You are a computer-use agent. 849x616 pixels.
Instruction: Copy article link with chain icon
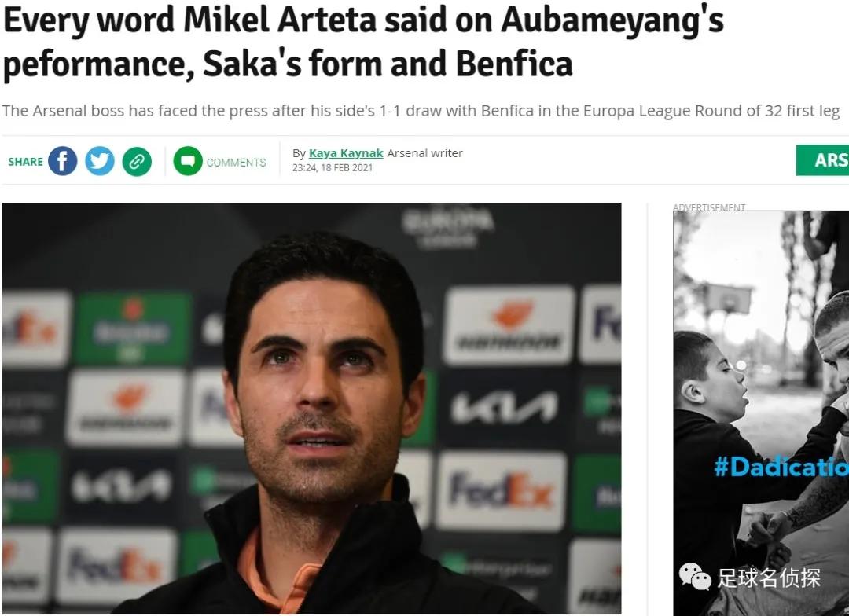click(x=137, y=161)
